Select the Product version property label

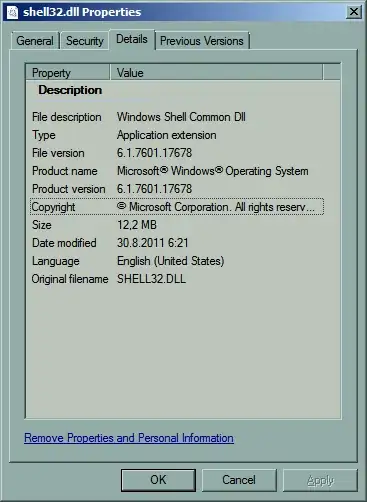click(x=69, y=189)
